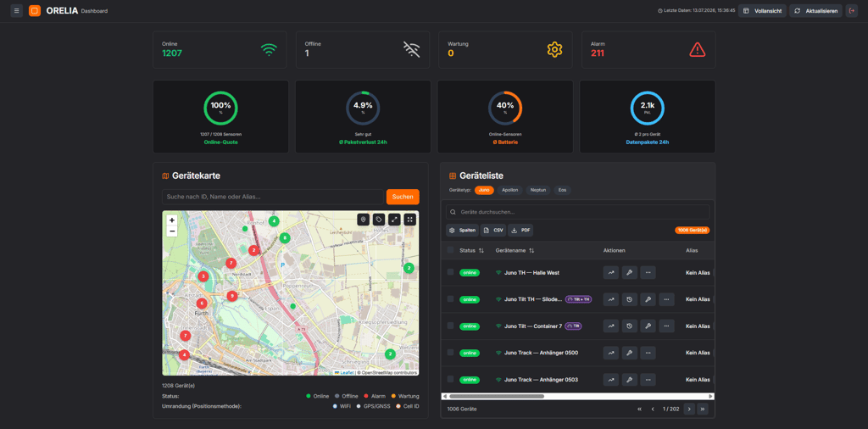
Task: Switch to Vollansicht view
Action: (762, 10)
